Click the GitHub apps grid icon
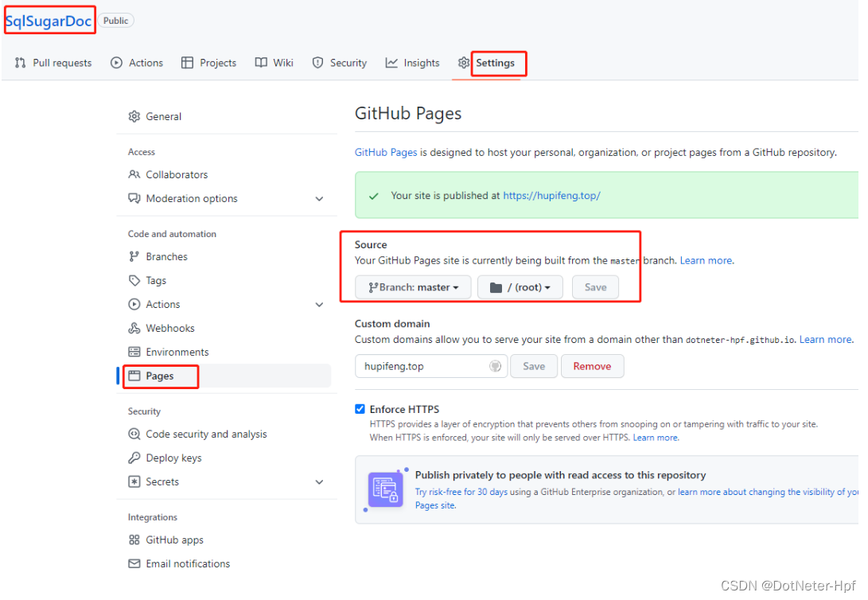The height and width of the screenshot is (600, 868). (134, 539)
